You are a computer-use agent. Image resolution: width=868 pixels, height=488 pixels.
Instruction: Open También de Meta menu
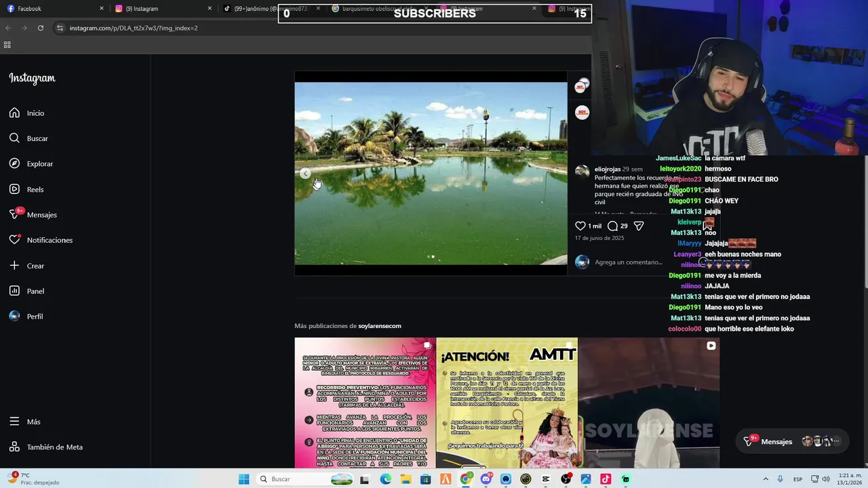(x=46, y=447)
